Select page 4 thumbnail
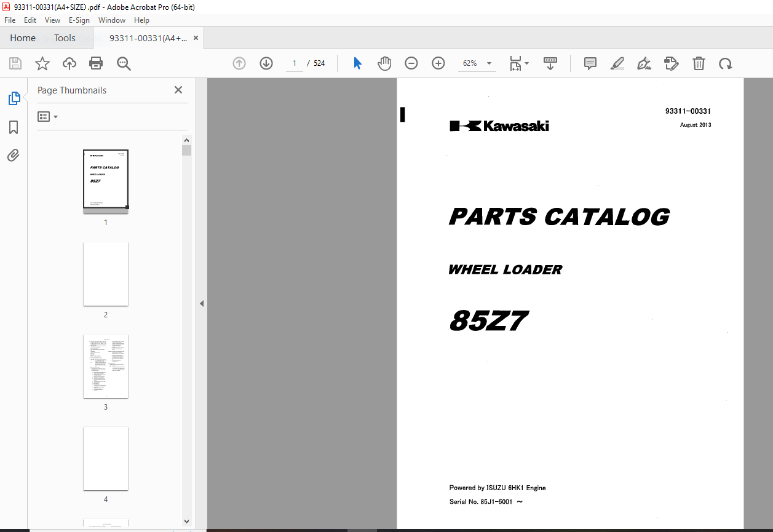The height and width of the screenshot is (532, 773). tap(106, 458)
